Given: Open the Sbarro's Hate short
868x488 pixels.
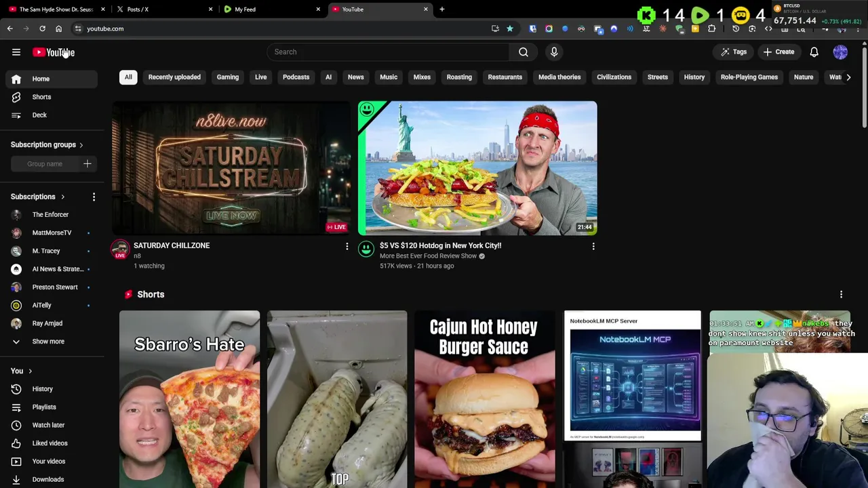Looking at the screenshot, I should click(189, 399).
